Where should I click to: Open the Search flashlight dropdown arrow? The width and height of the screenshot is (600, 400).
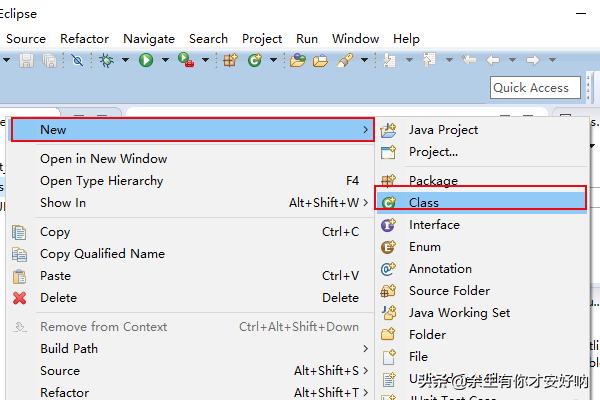pos(364,60)
